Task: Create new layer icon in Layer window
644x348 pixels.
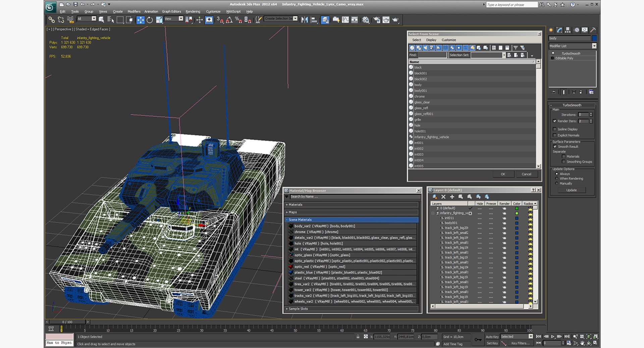Action: pyautogui.click(x=435, y=197)
